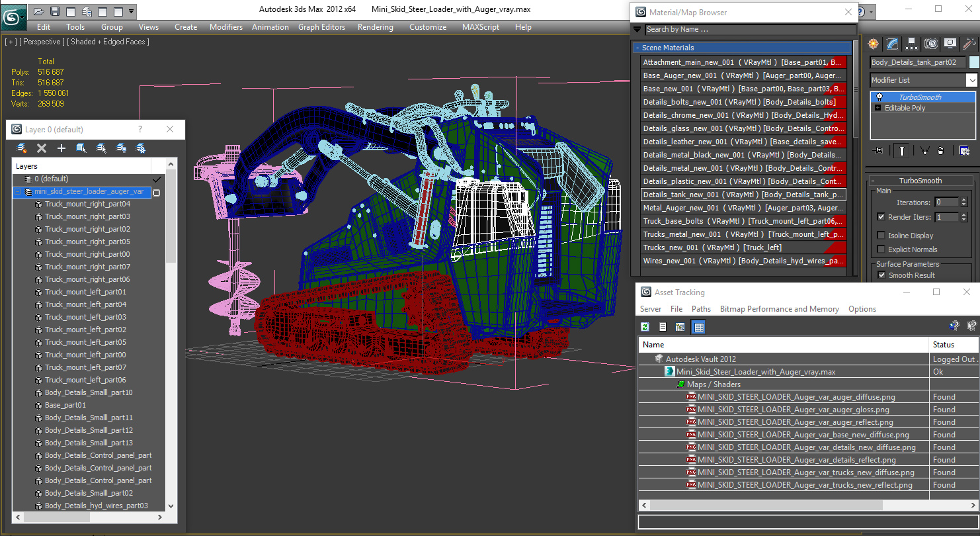Image resolution: width=980 pixels, height=536 pixels.
Task: Open the Hierarchy command panel tab
Action: coord(912,44)
